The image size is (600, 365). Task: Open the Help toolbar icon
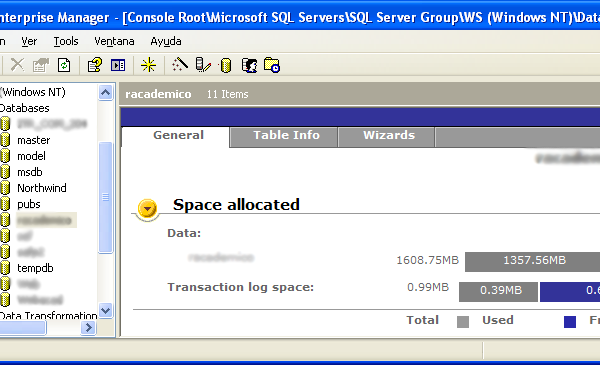coord(95,65)
